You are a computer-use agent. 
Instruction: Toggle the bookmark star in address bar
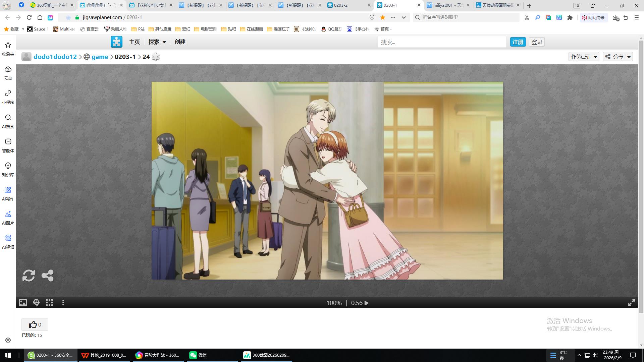[x=382, y=17]
